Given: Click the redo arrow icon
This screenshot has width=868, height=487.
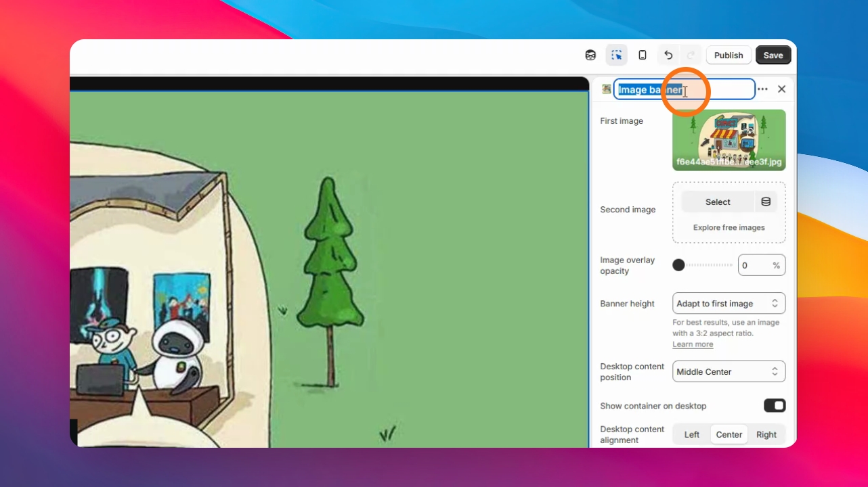Looking at the screenshot, I should [691, 55].
